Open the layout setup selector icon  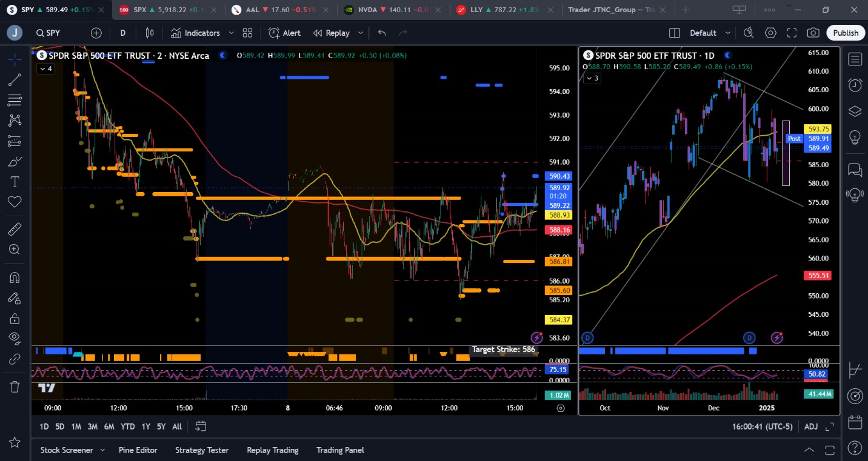coord(675,33)
